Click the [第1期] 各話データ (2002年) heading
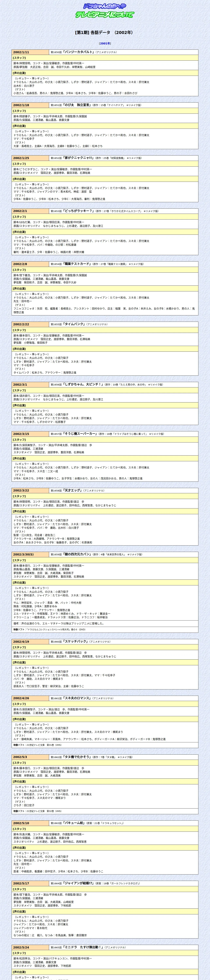Image resolution: width=210 pixels, height=980 pixels. (x=105, y=32)
